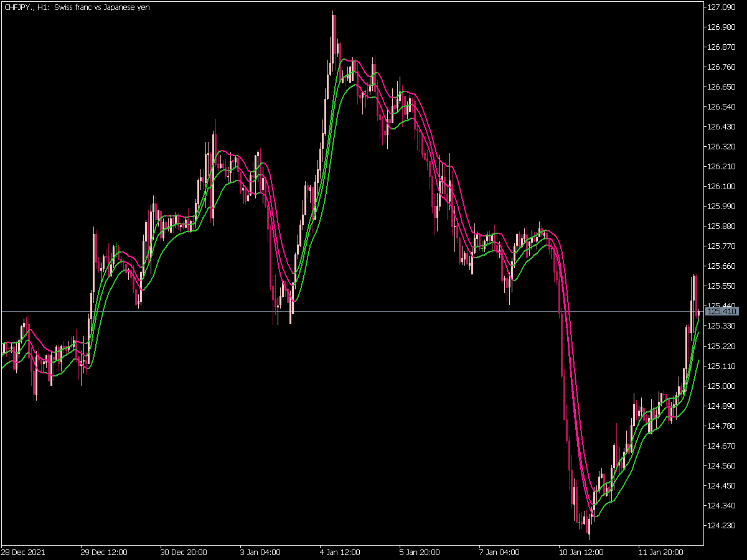The height and width of the screenshot is (560, 747).
Task: Click the 126.980 price scale value
Action: [x=722, y=27]
